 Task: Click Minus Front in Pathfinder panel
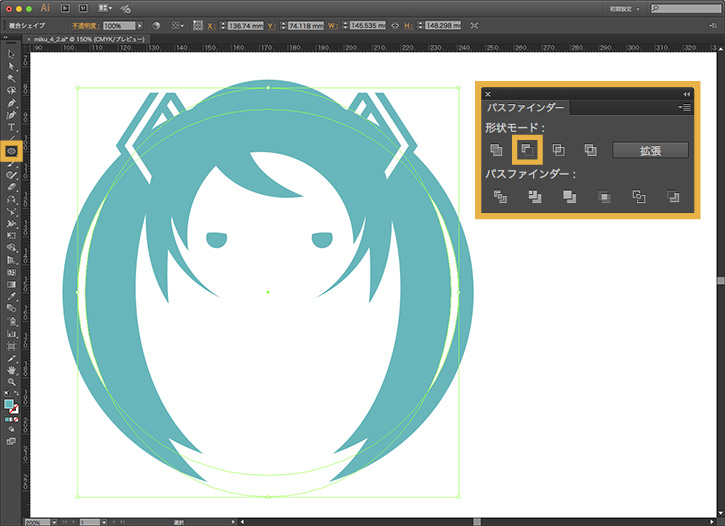click(x=527, y=150)
